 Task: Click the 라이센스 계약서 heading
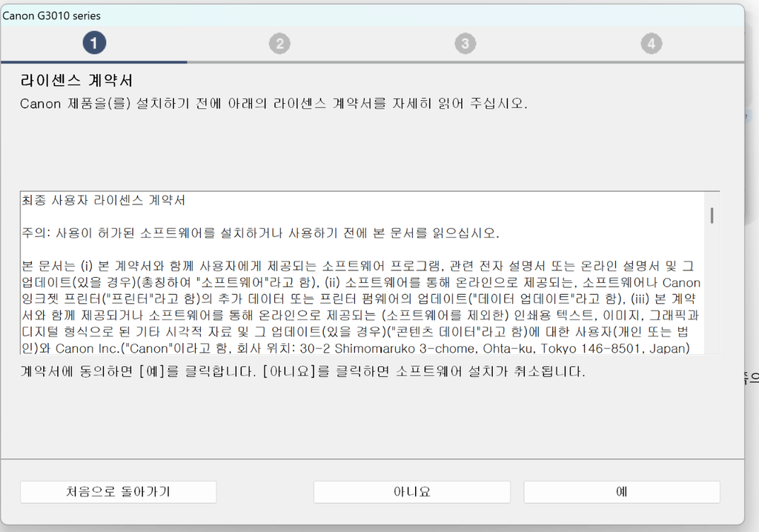(76, 80)
